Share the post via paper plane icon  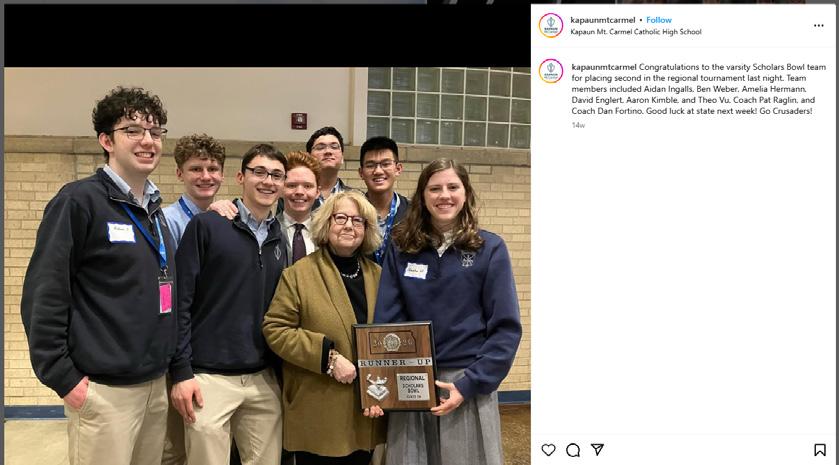click(x=597, y=449)
